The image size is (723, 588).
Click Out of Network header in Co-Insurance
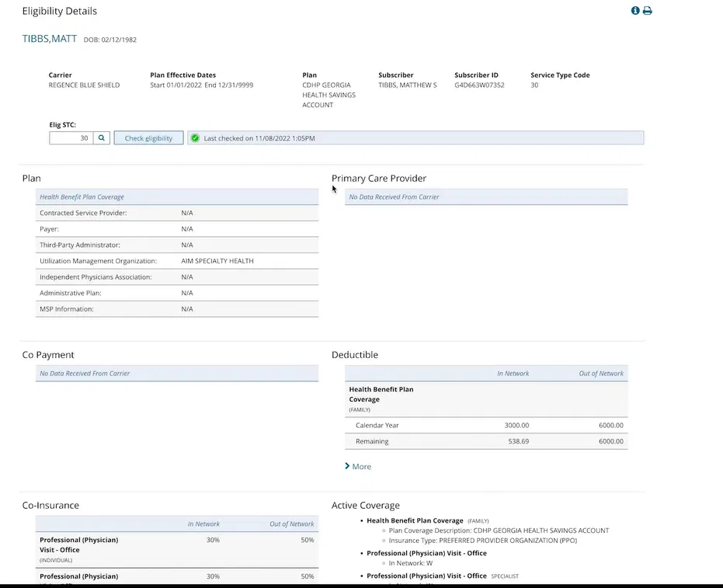(x=291, y=524)
